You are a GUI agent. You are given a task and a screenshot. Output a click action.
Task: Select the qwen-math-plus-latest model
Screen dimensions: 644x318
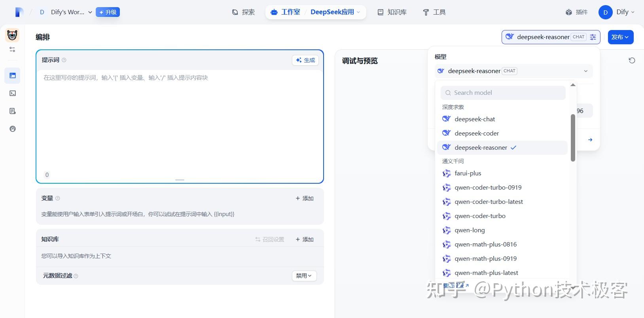coord(502,273)
